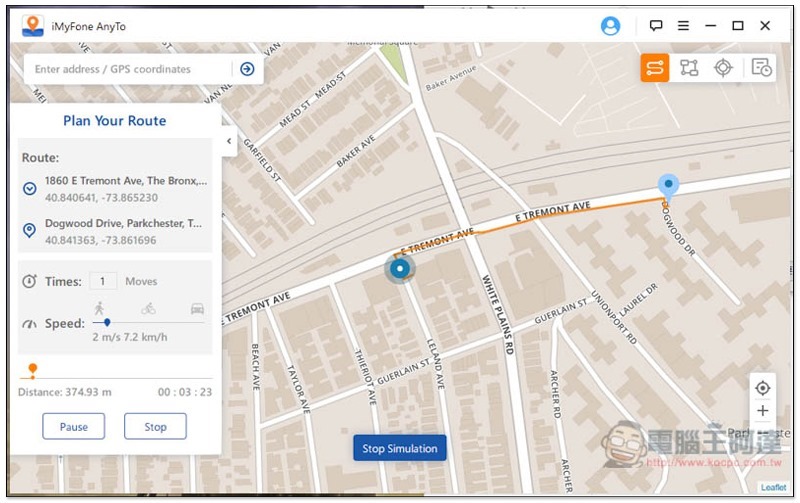Viewport: 800px width, 503px height.
Task: Select 1860 E Tremont Ave route entry
Action: pyautogui.click(x=126, y=181)
